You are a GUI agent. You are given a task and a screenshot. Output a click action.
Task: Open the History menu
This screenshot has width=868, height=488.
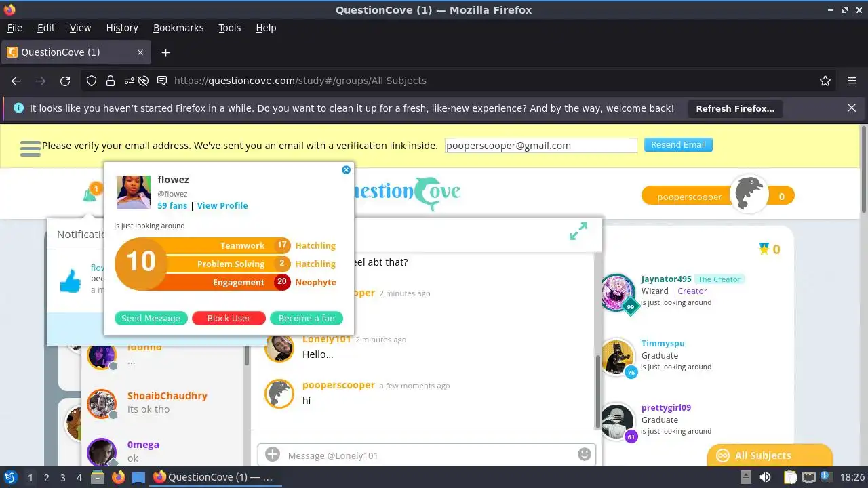(122, 28)
